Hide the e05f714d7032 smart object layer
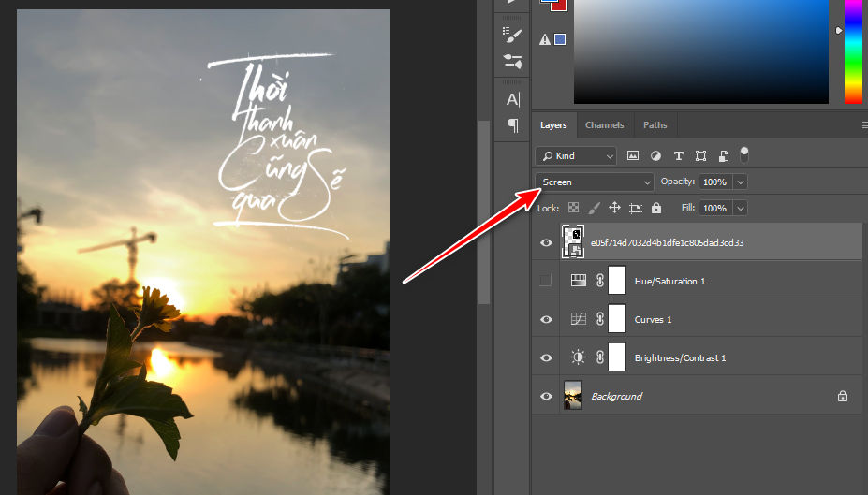Viewport: 868px width, 495px height. tap(546, 242)
